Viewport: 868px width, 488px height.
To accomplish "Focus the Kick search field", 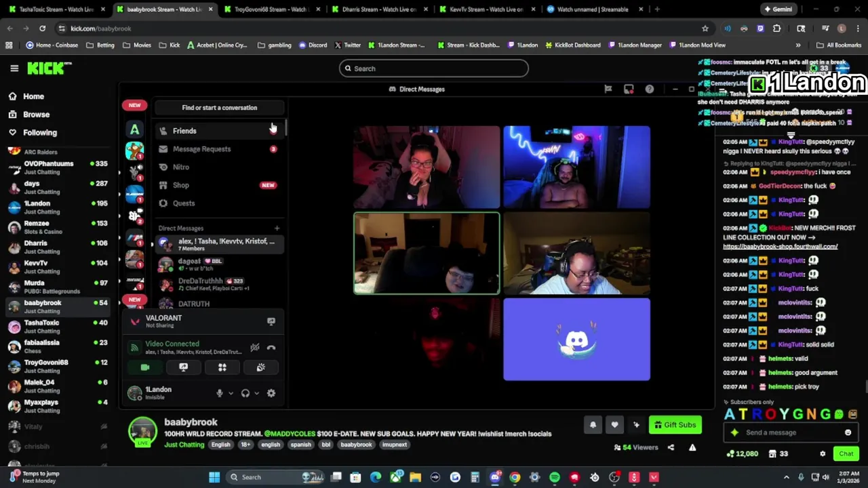I will point(434,68).
